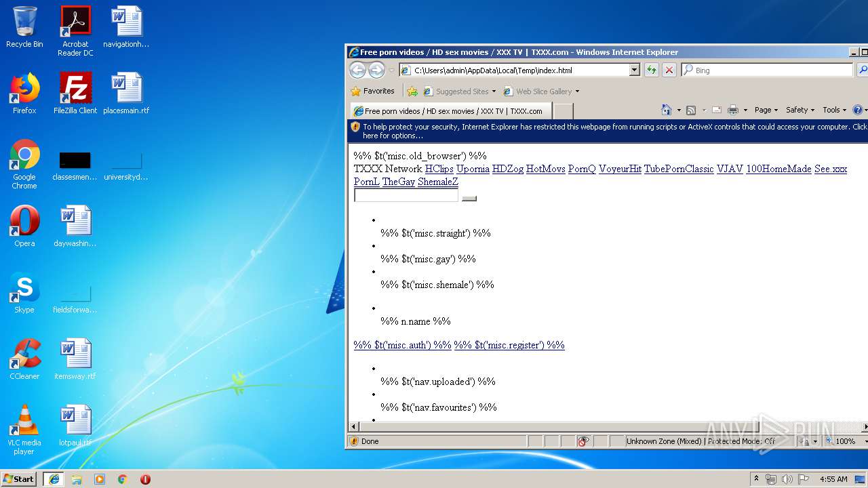Select the TXXX.com page tab

(450, 111)
